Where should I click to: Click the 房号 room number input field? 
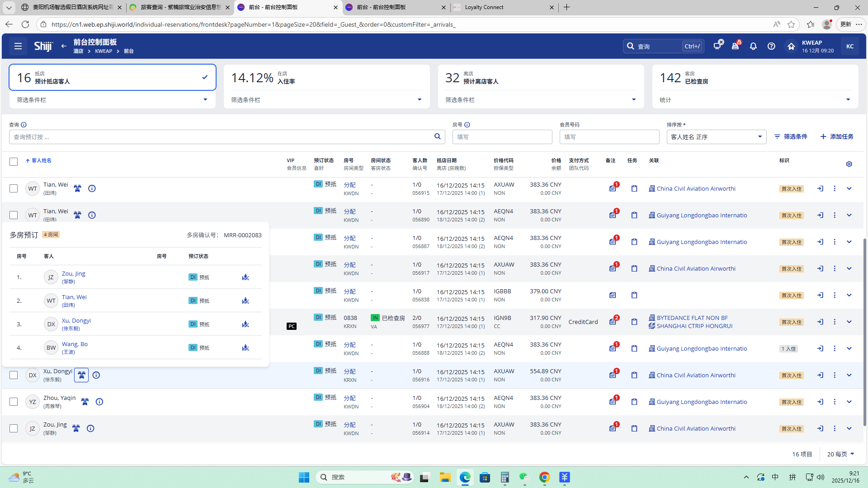(x=502, y=137)
